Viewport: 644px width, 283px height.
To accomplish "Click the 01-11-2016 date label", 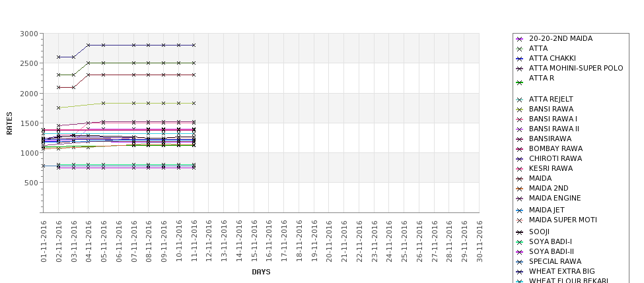I will (x=44, y=241).
